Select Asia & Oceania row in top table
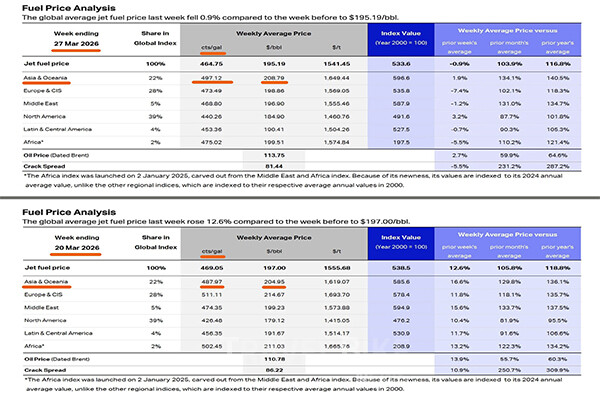The width and height of the screenshot is (600, 400). point(302,78)
